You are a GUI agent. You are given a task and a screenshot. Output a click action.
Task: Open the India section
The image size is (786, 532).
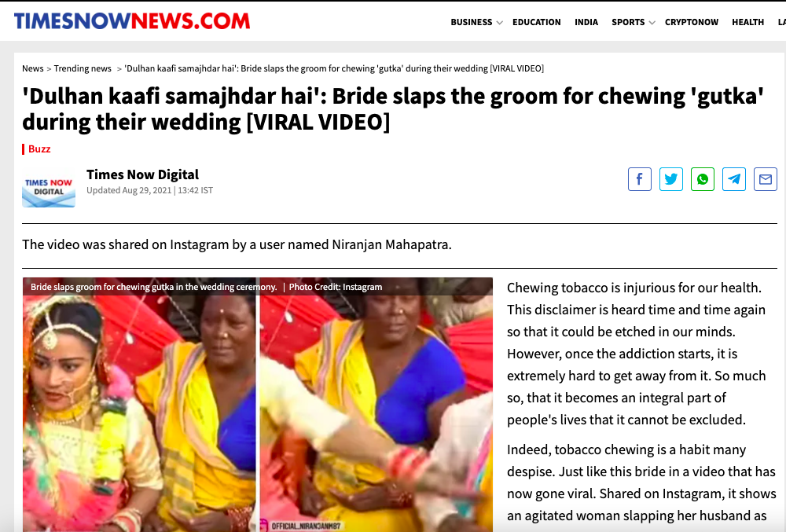click(x=586, y=22)
